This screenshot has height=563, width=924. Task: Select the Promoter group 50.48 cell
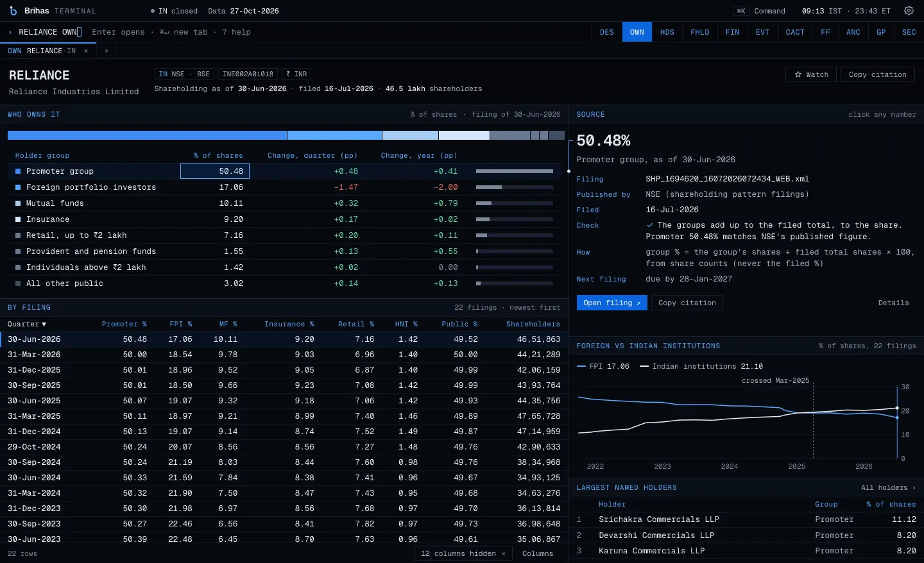point(215,171)
